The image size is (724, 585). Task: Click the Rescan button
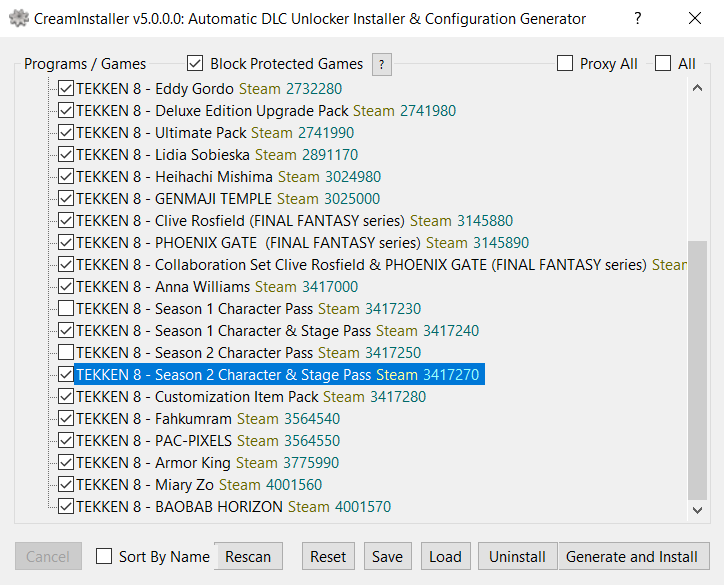248,556
